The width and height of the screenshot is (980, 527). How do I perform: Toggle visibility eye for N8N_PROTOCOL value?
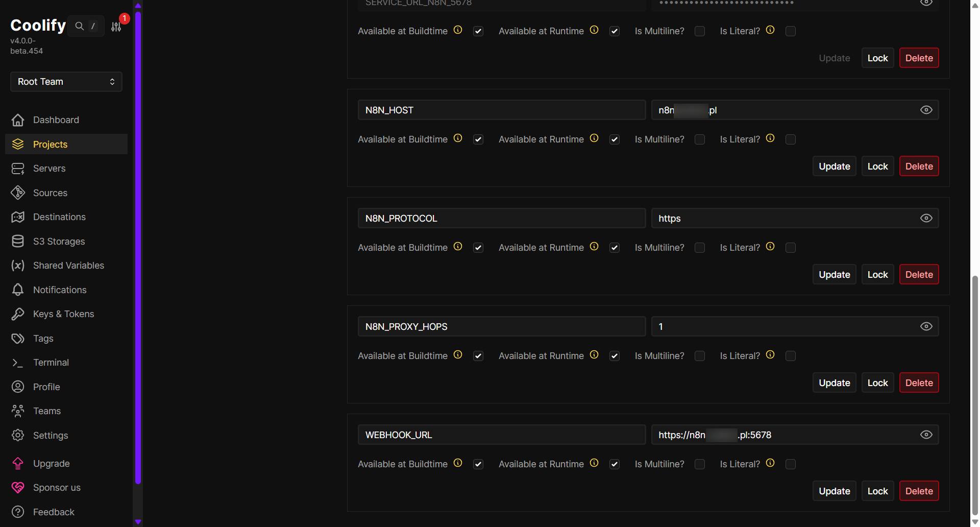(926, 219)
